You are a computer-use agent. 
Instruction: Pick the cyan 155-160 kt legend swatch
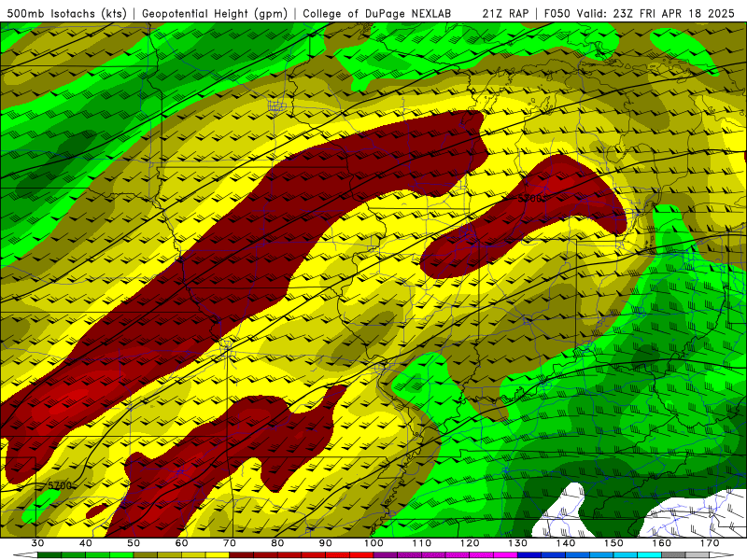tap(649, 555)
